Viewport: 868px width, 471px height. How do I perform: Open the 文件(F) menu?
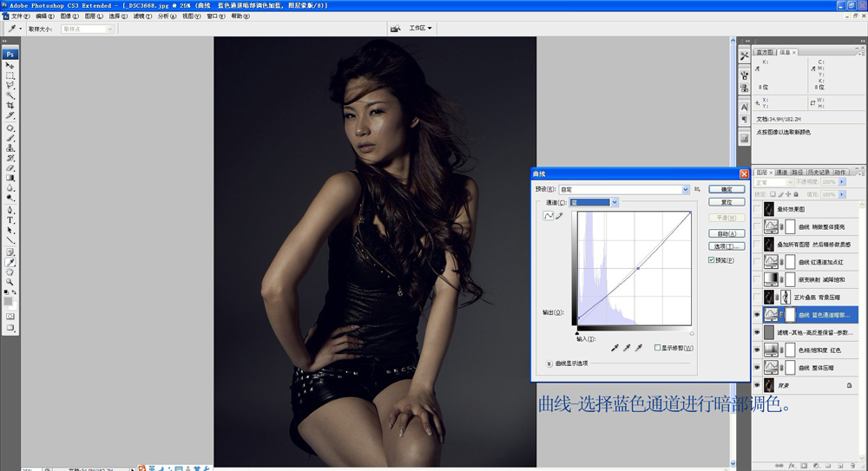pos(21,16)
